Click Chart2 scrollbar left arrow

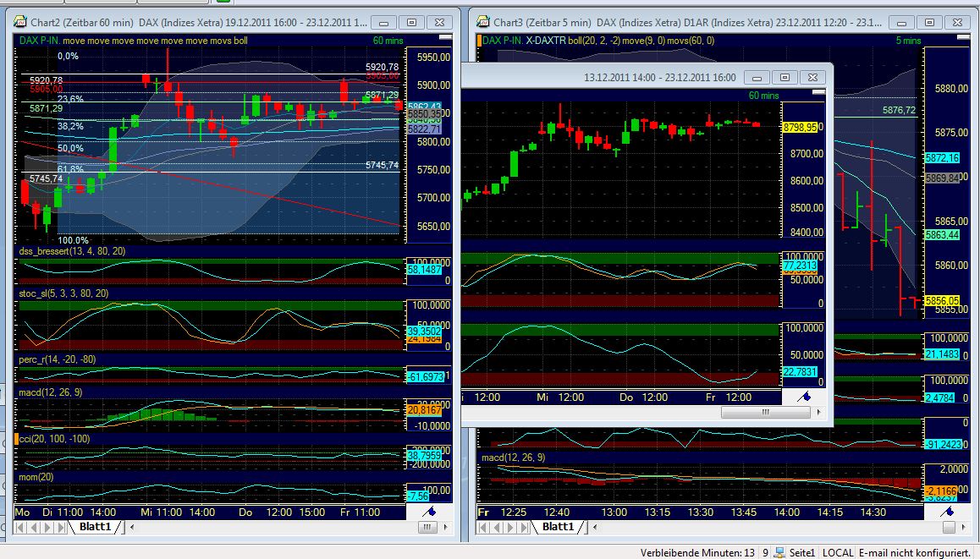pos(132,528)
